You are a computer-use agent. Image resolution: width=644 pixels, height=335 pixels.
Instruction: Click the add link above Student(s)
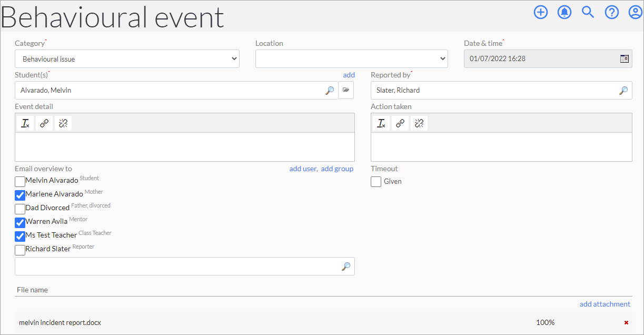click(x=349, y=75)
